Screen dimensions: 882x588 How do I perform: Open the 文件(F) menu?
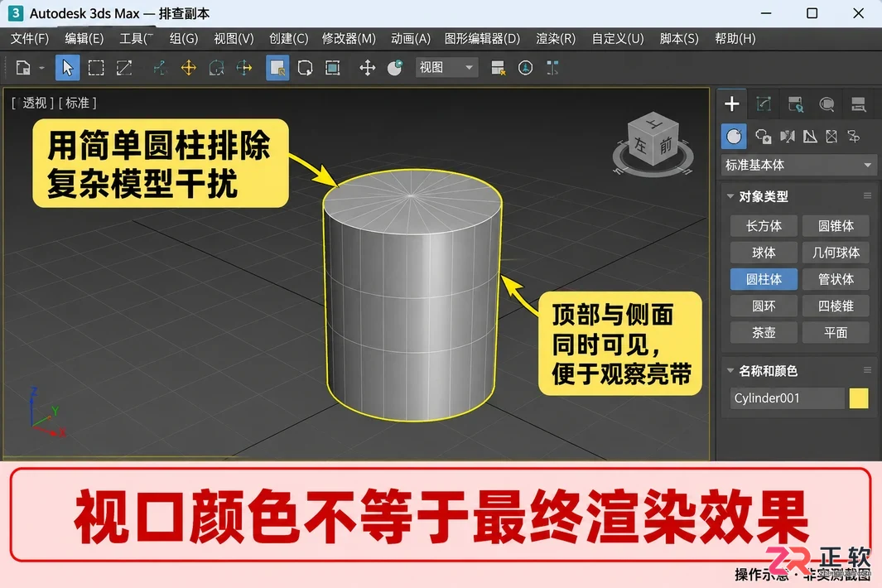click(x=30, y=38)
